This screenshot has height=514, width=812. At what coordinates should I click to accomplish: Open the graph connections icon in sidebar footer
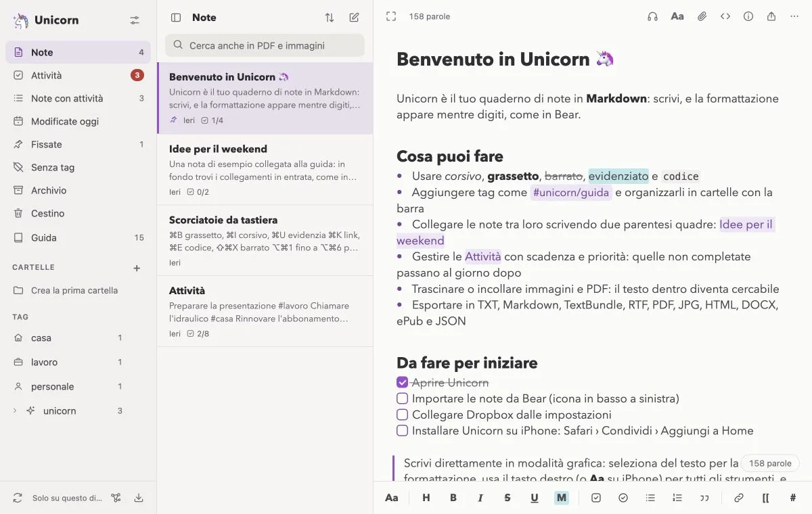pos(116,498)
